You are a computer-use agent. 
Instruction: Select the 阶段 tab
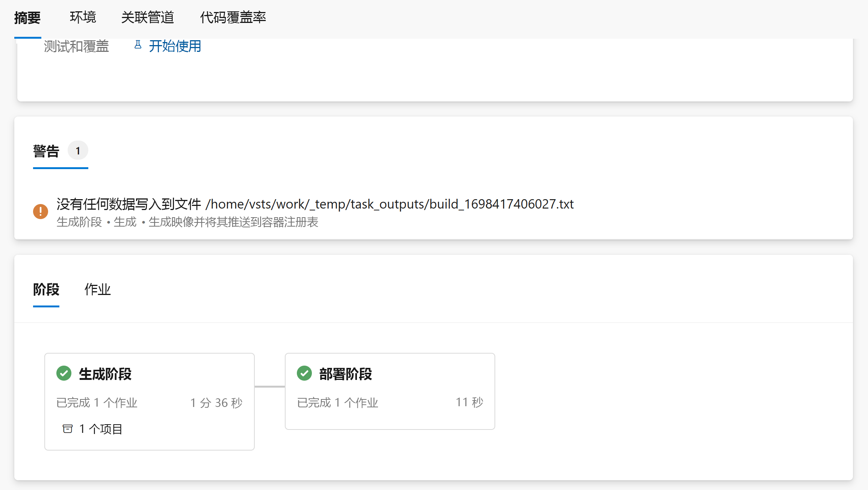[46, 289]
